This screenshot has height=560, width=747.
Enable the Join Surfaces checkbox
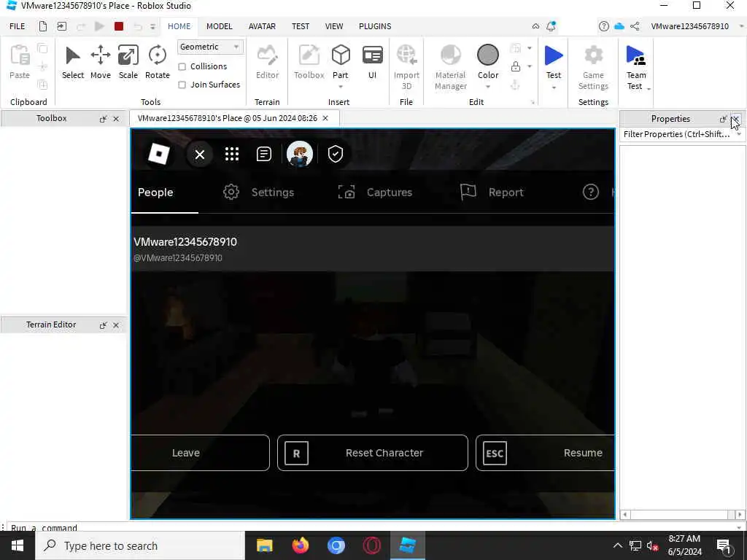pyautogui.click(x=182, y=85)
